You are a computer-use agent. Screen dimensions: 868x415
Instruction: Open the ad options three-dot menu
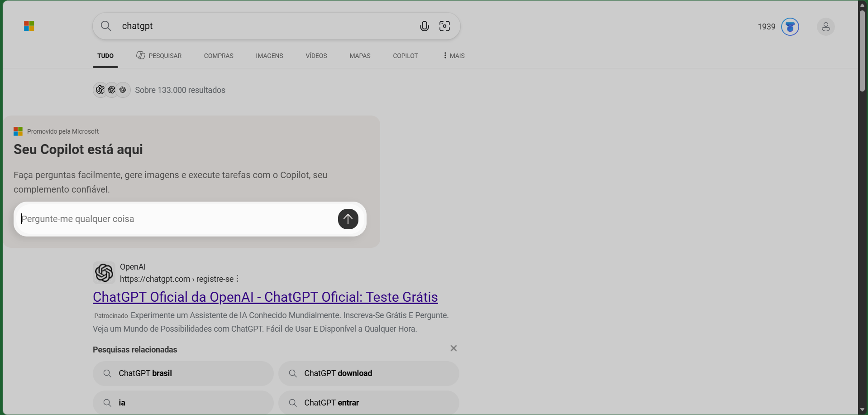point(237,279)
